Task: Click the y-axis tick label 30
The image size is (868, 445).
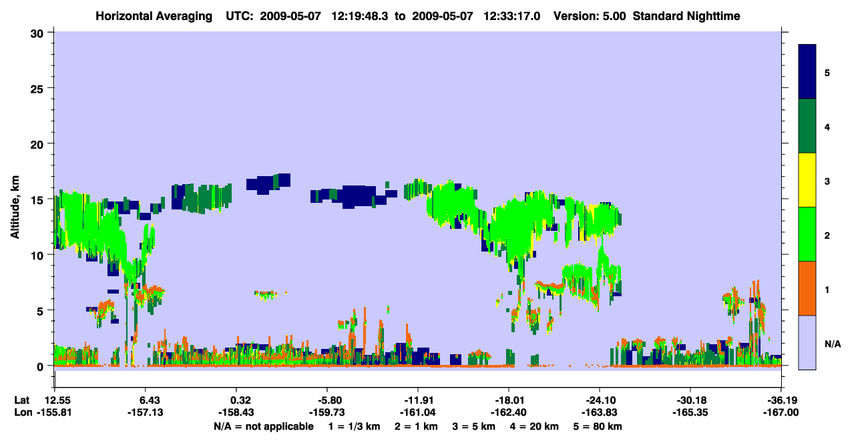Action: point(39,33)
